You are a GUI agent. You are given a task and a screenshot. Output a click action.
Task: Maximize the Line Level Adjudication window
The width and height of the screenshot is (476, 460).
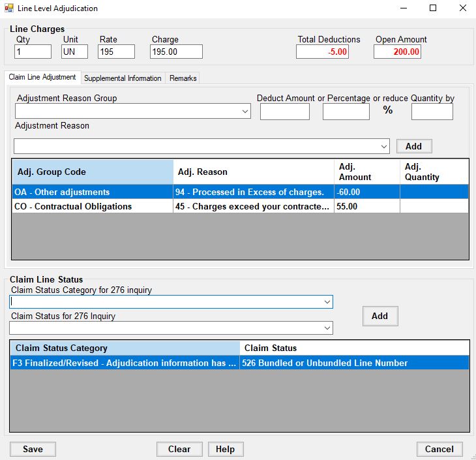click(x=433, y=8)
